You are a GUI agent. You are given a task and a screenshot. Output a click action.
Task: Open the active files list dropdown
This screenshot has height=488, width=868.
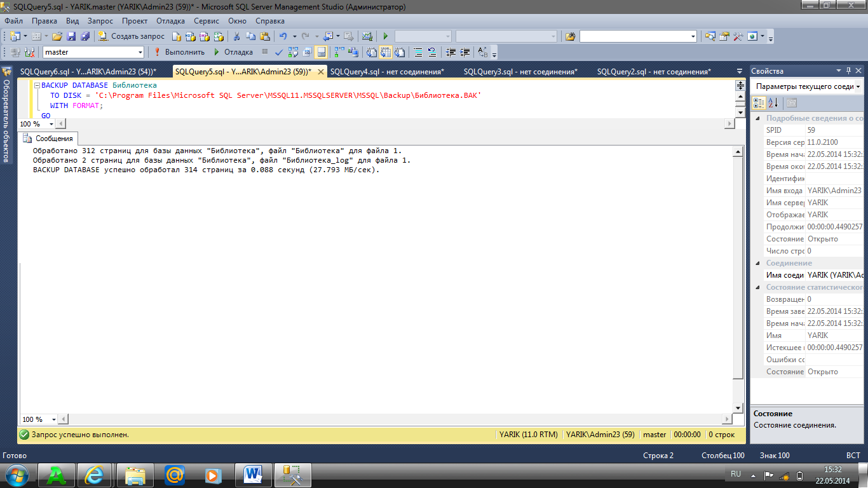[739, 71]
